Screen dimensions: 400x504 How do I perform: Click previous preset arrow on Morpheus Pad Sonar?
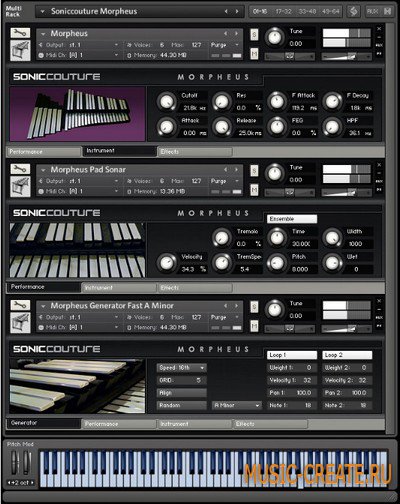[226, 170]
